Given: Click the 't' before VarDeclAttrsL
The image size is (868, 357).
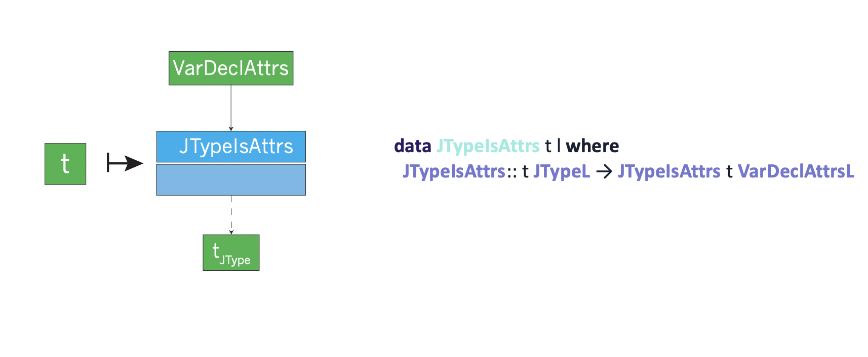Looking at the screenshot, I should coord(729,172).
